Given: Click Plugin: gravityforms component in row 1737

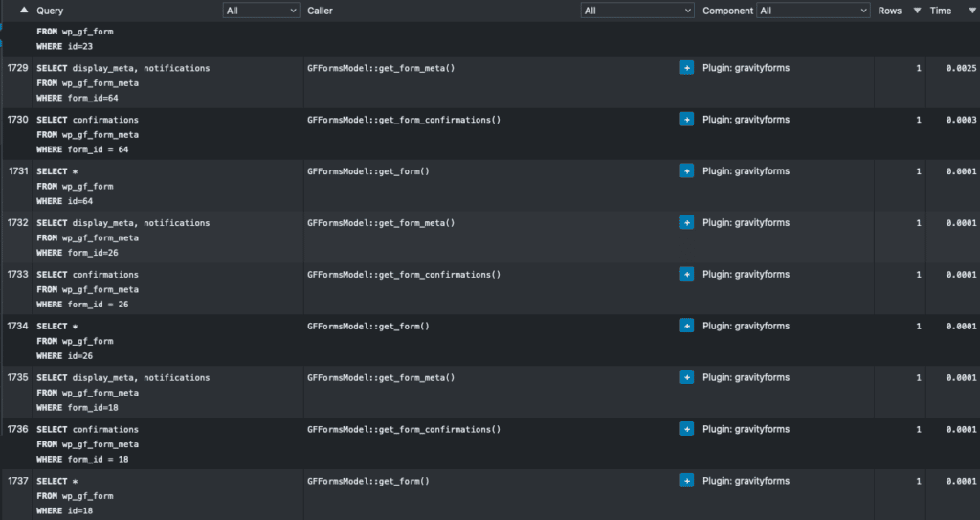Looking at the screenshot, I should [x=746, y=482].
